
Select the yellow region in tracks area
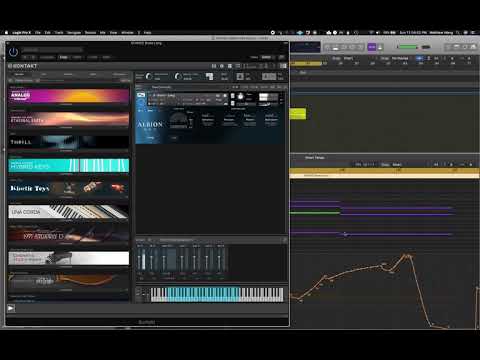(x=298, y=114)
